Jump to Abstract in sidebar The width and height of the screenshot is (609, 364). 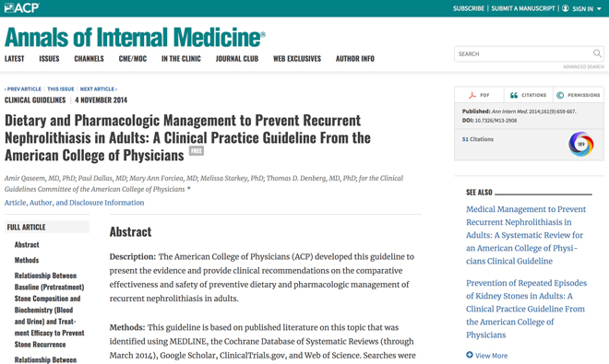click(x=27, y=245)
